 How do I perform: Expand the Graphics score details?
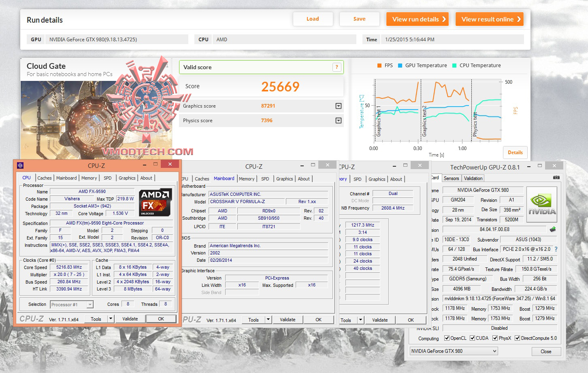(x=339, y=106)
